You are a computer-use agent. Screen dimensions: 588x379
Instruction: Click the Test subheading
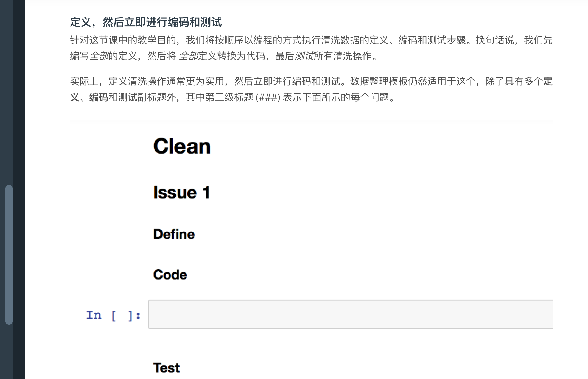click(x=166, y=367)
